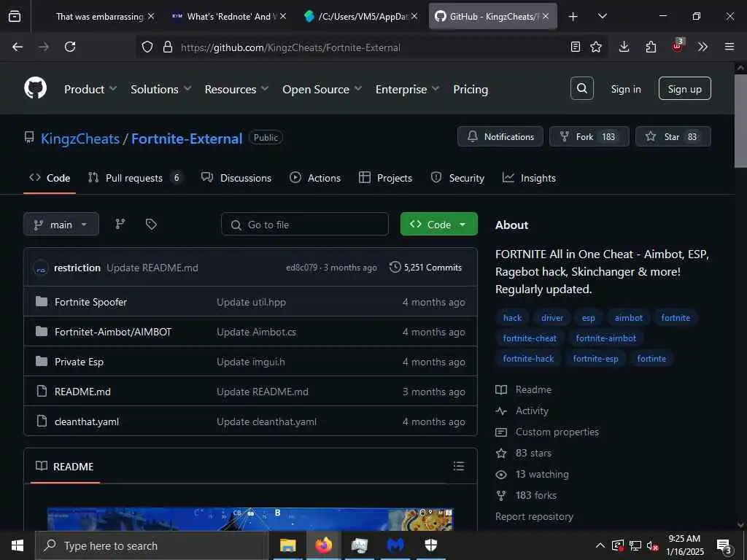Expand the Product menu

point(90,89)
